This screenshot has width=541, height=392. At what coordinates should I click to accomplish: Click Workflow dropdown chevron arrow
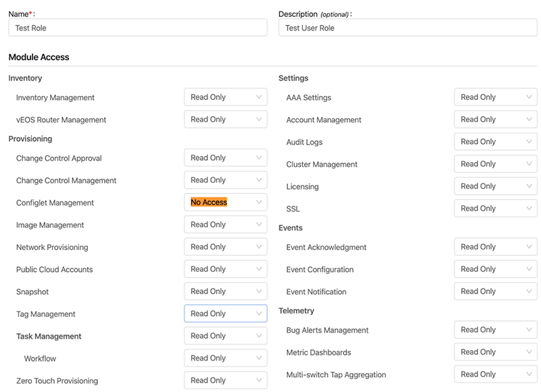(x=259, y=358)
